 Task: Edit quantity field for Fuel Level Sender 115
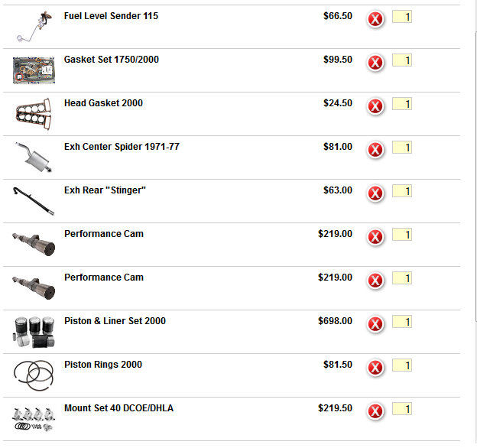coord(402,17)
